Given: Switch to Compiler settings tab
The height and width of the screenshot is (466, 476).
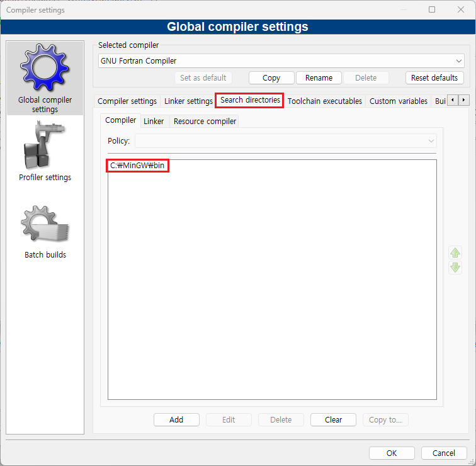Looking at the screenshot, I should [127, 101].
